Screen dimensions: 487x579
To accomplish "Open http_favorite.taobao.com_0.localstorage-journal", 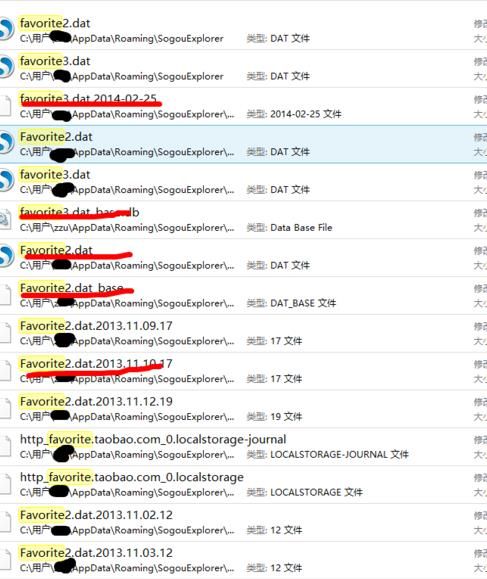I will coord(153,439).
